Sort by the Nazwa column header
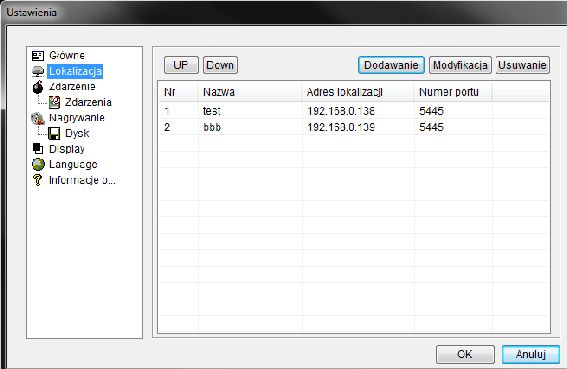The image size is (567, 369). 250,92
